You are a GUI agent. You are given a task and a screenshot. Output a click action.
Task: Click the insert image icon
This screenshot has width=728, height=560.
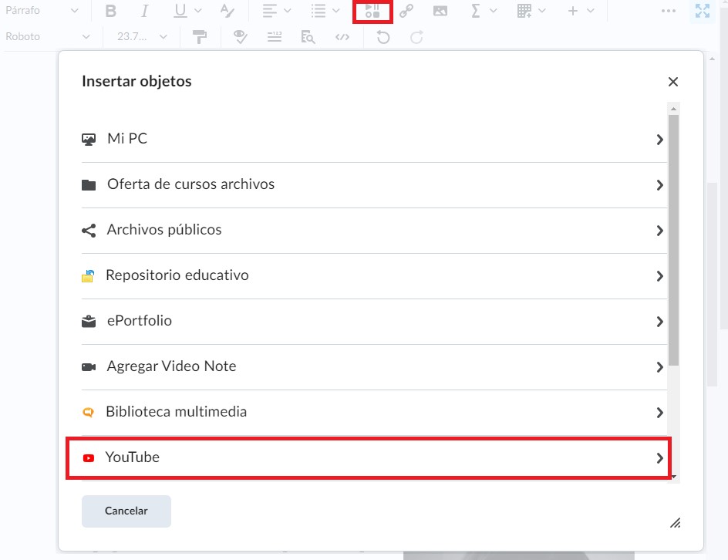pos(440,11)
